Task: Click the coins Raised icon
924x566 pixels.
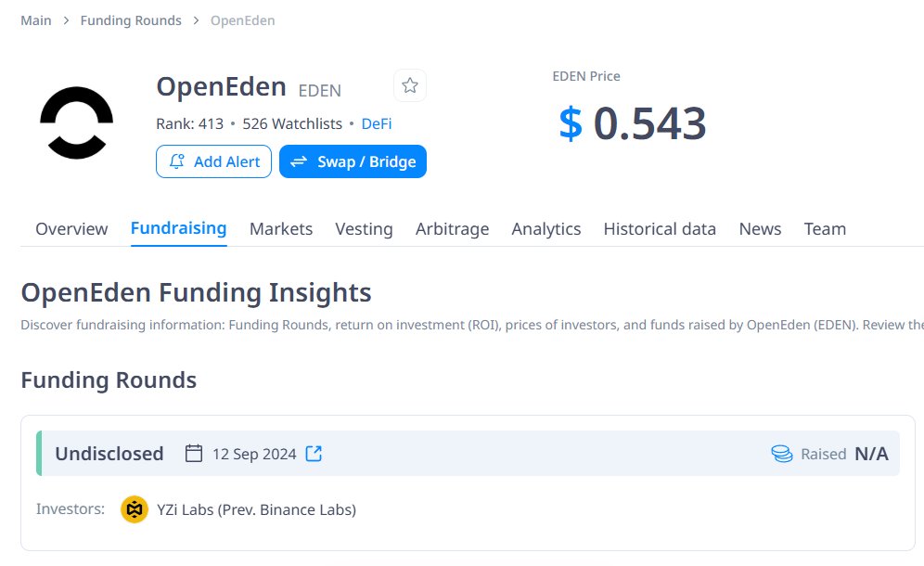Action: (x=782, y=454)
